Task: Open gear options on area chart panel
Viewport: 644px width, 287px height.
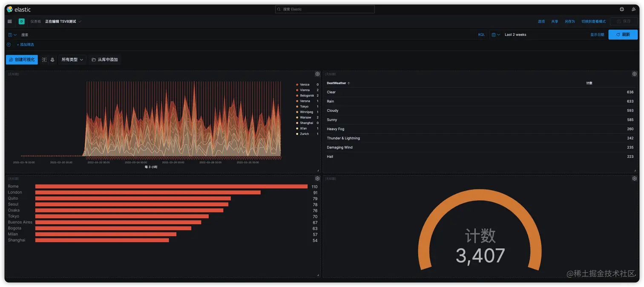Action: (x=317, y=74)
